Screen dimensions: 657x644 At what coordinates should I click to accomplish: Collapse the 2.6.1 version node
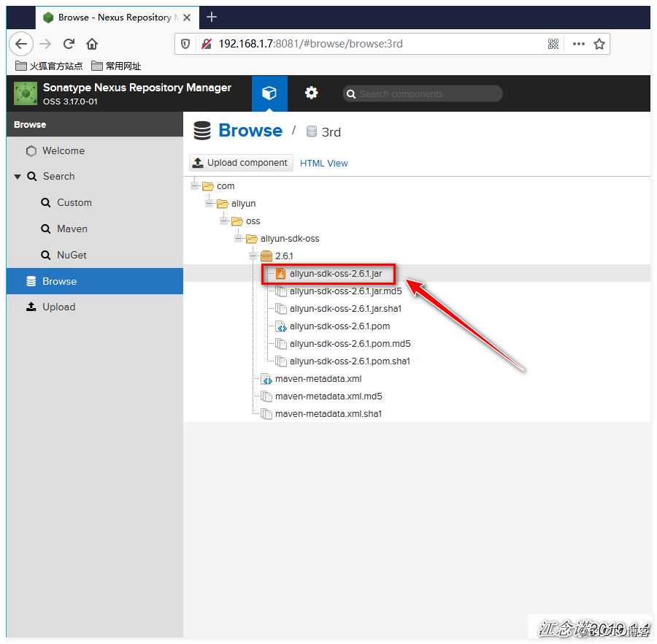coord(253,256)
